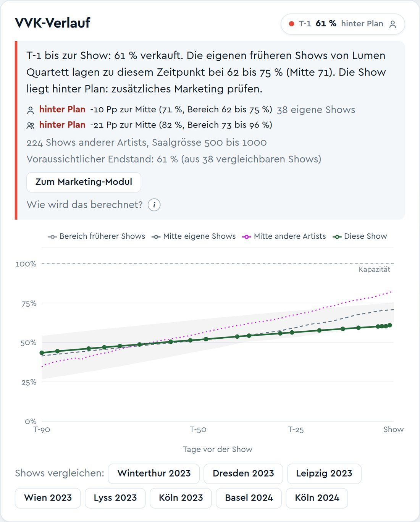Screen dimensions: 420x522
Task: Toggle the 'Diese Show' legend series
Action: coord(360,236)
